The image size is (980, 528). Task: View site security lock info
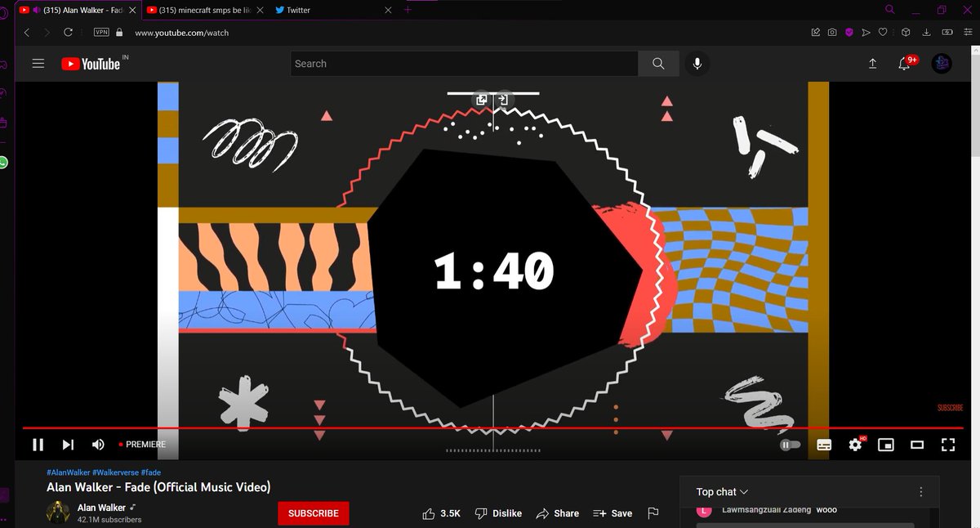point(119,33)
